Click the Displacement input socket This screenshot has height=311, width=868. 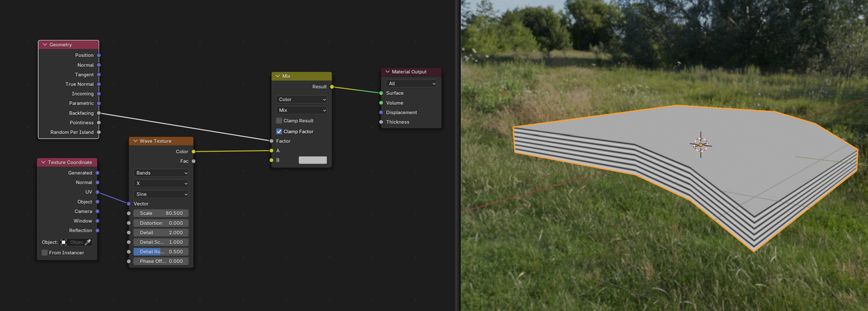click(x=381, y=113)
